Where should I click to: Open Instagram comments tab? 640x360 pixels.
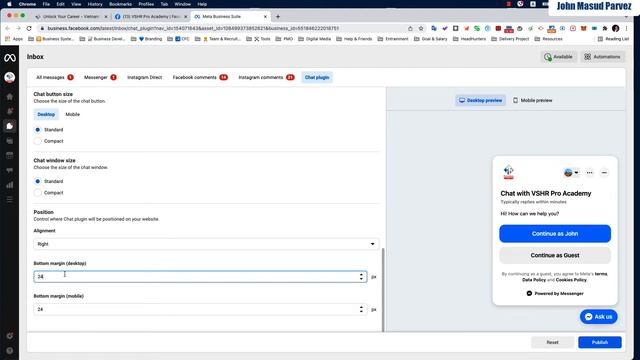[x=266, y=77]
